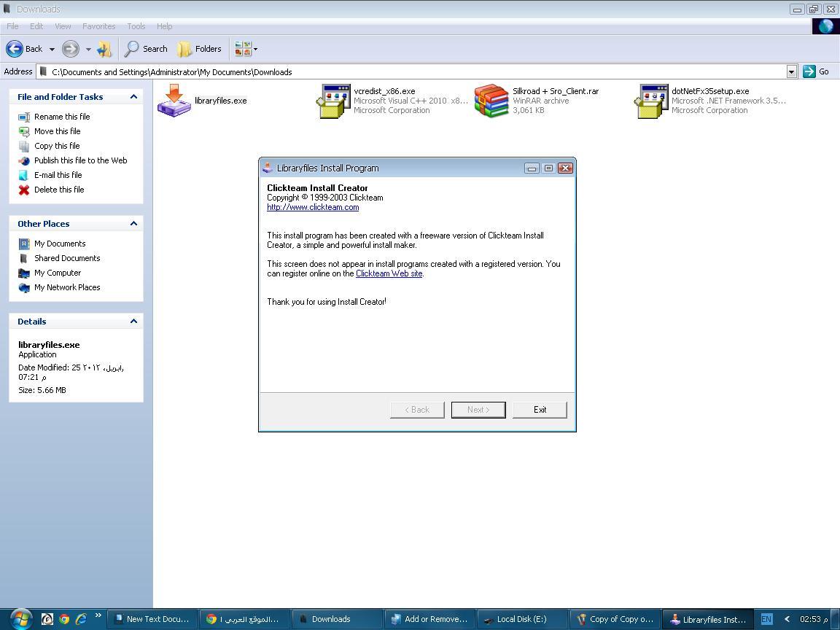Select the libraryfiles.exe file icon
The image size is (840, 630).
click(x=174, y=101)
